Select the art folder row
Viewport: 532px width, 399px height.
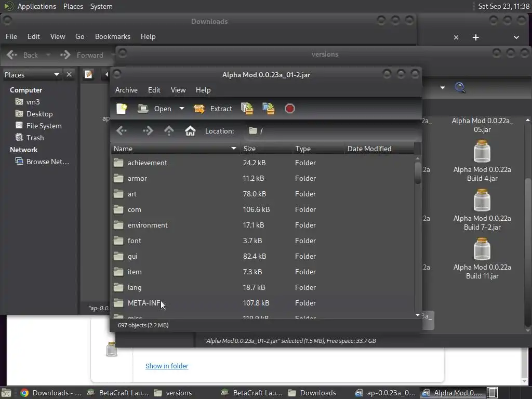coord(262,194)
